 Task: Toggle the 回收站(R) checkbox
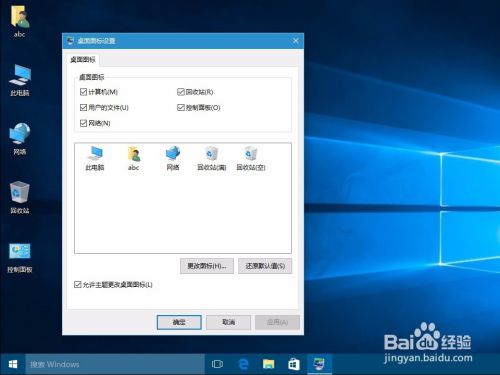[x=195, y=92]
